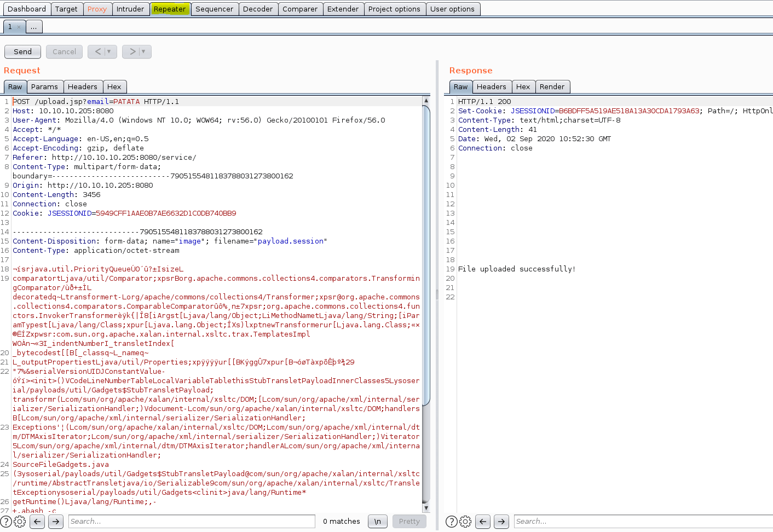Open the Intruder tab
The width and height of the screenshot is (773, 532).
coord(130,9)
